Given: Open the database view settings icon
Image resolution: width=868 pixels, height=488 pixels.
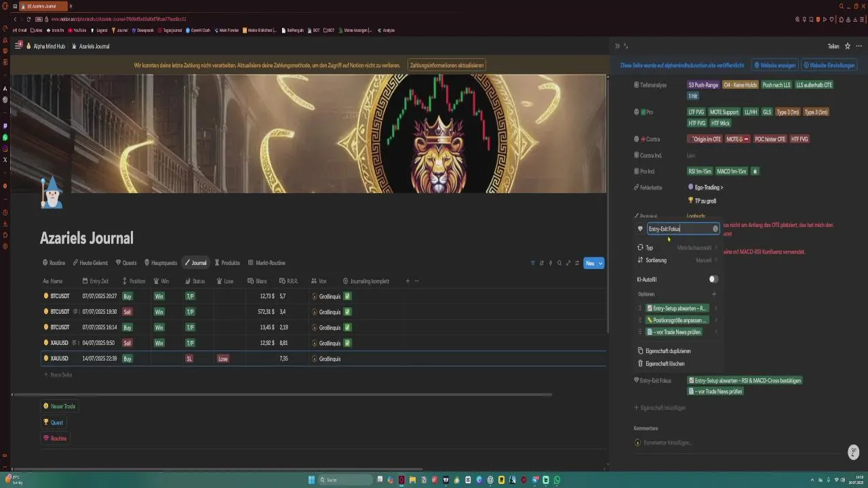Looking at the screenshot, I should (576, 263).
